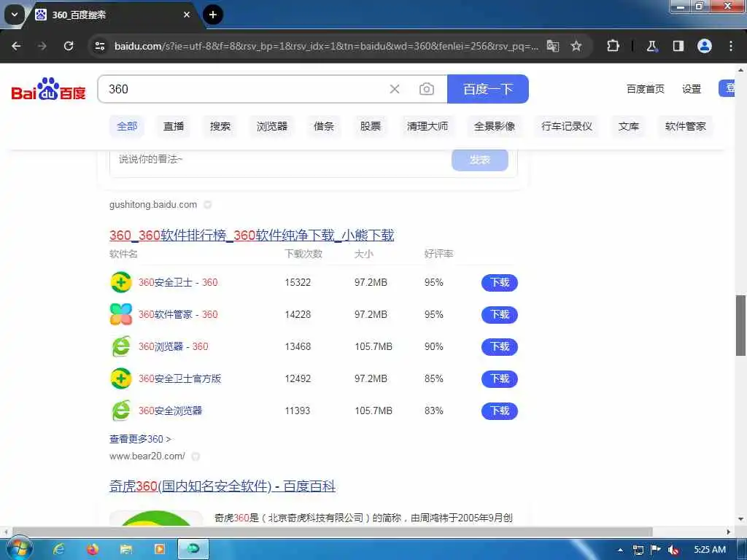Reload the current page
This screenshot has height=560, width=747.
pos(69,46)
